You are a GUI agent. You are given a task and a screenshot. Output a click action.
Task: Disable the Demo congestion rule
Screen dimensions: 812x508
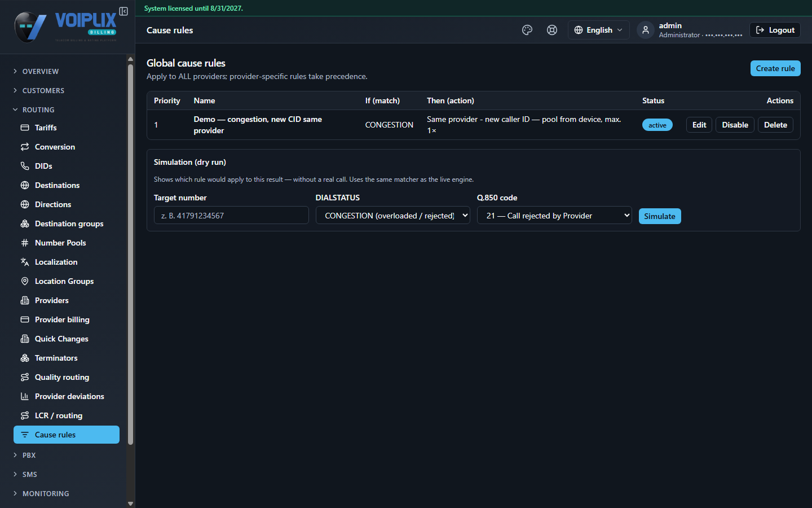(x=735, y=125)
